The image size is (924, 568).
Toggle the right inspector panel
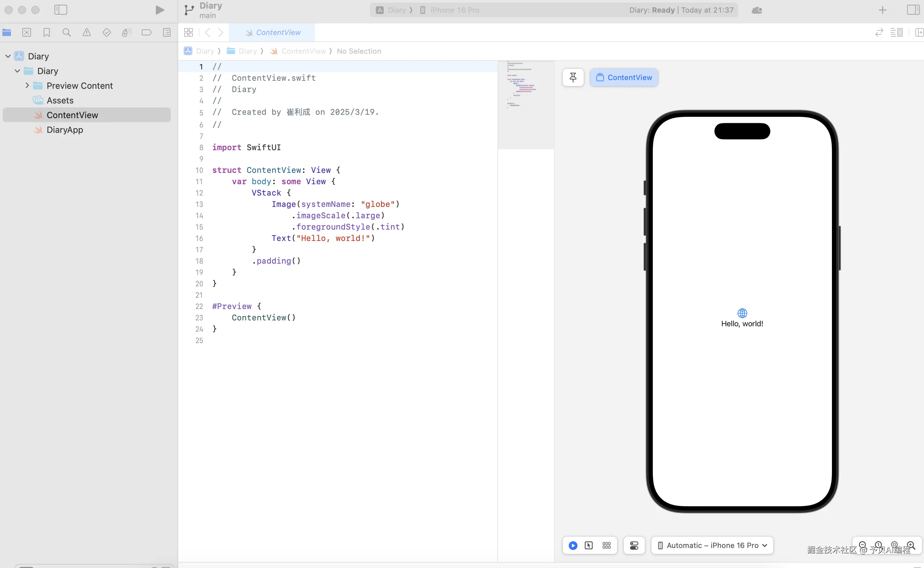click(x=913, y=10)
